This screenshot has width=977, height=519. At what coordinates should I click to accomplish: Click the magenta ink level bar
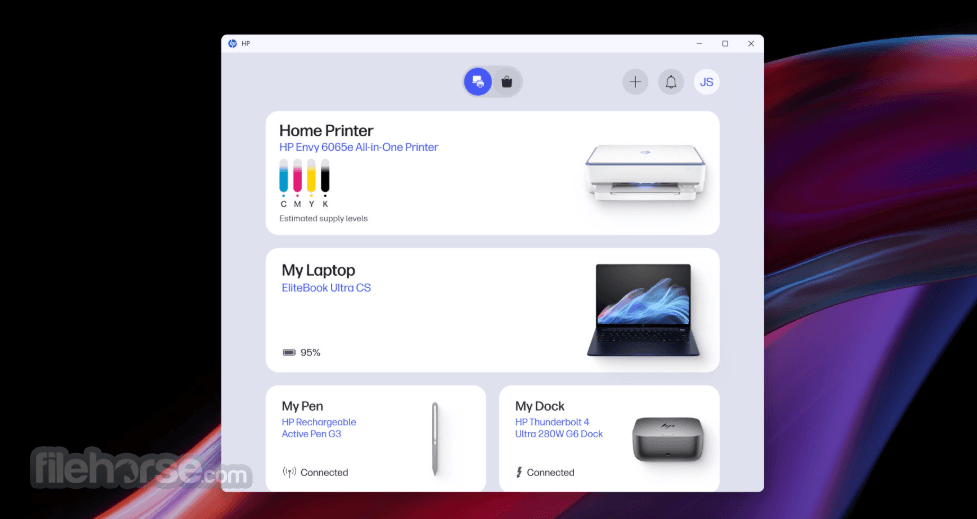(297, 176)
